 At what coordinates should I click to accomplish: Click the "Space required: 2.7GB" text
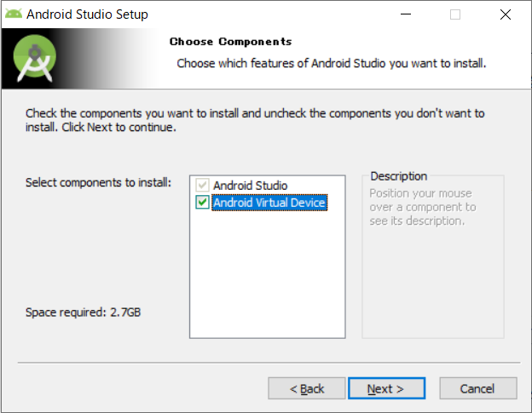(83, 313)
